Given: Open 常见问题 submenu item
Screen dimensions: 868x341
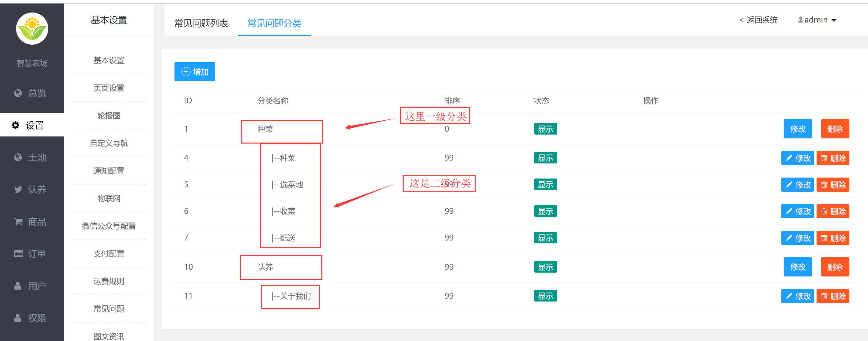Looking at the screenshot, I should [x=109, y=309].
